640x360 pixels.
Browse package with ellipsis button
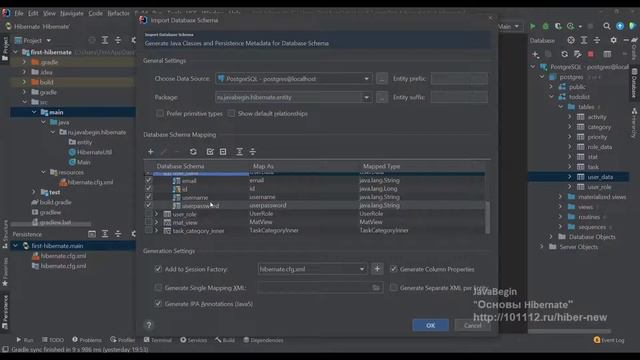pos(382,97)
